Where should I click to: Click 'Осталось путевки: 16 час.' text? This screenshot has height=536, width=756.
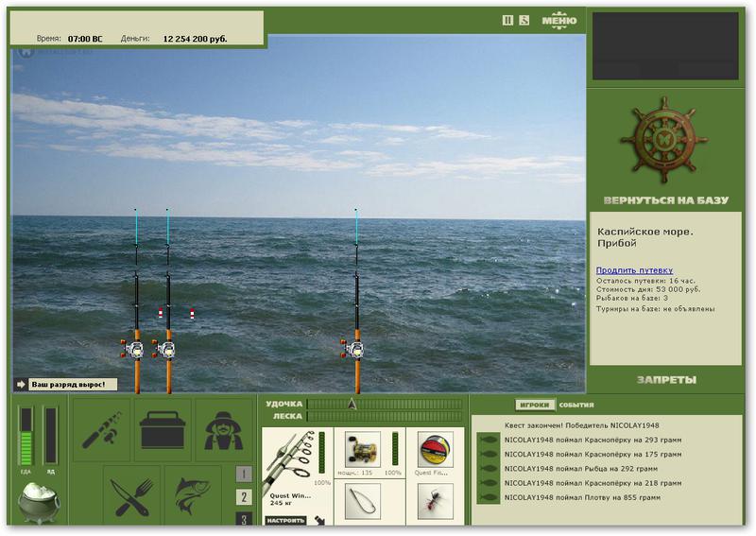(x=645, y=281)
